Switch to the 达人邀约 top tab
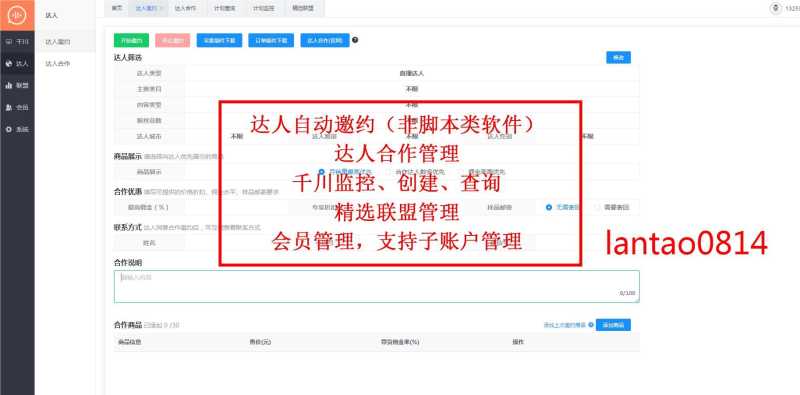800x395 pixels. tap(148, 8)
